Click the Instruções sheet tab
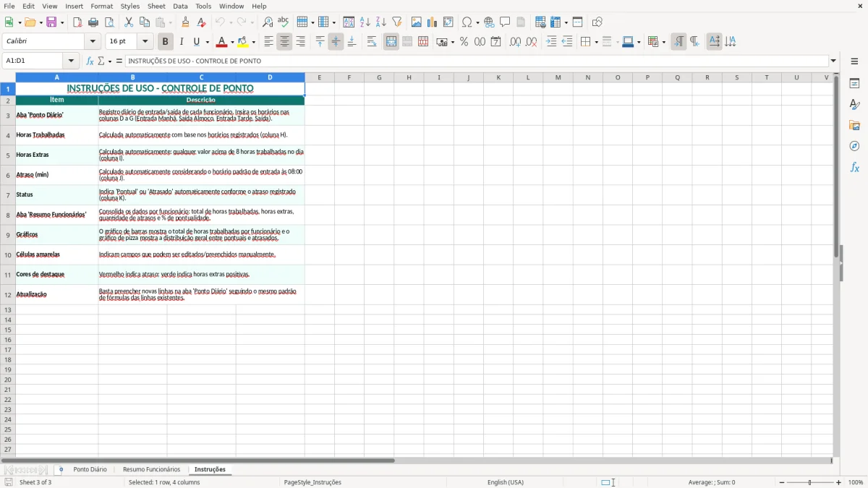Viewport: 868px width, 488px height. click(210, 470)
